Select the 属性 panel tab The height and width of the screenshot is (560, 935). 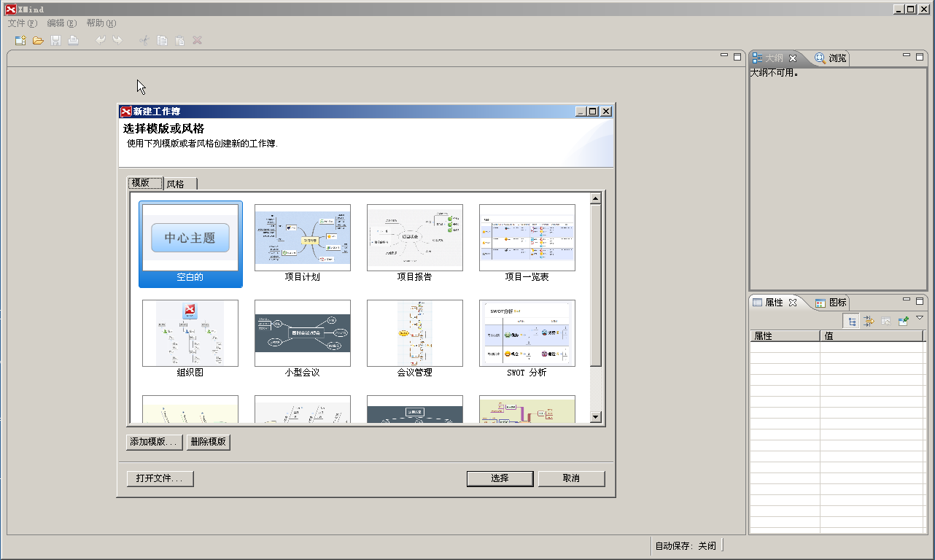pos(774,302)
